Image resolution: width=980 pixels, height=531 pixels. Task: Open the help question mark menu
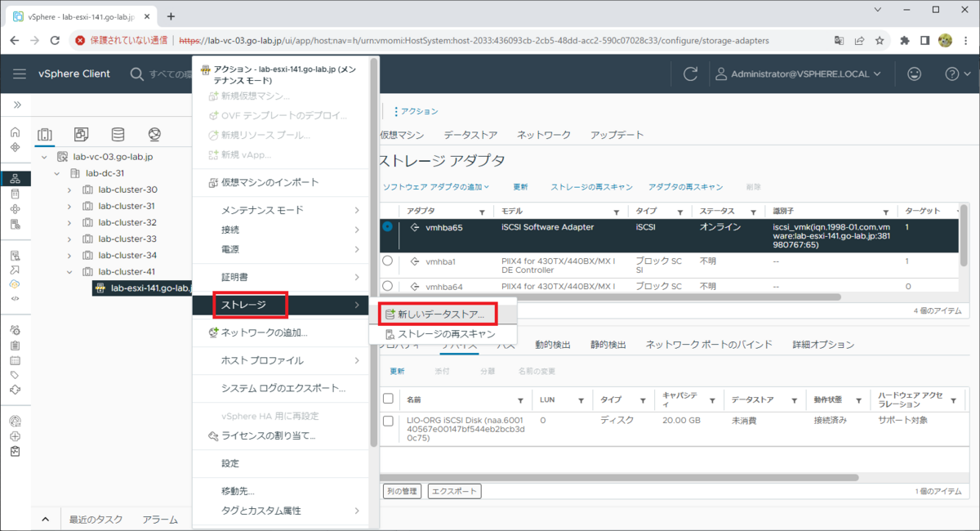tap(956, 74)
